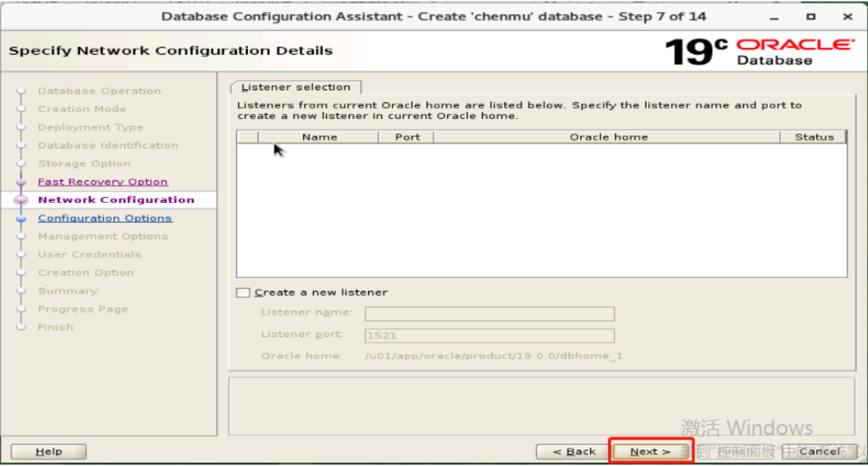Open the Help button
Viewport: 868px width, 466px height.
[48, 451]
